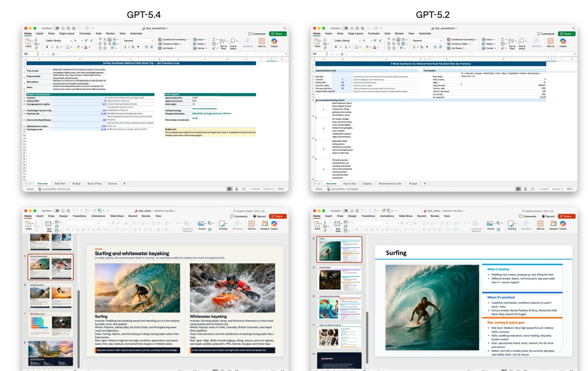Switch to the Formulas ribbon tab
The width and height of the screenshot is (588, 371).
coord(85,34)
